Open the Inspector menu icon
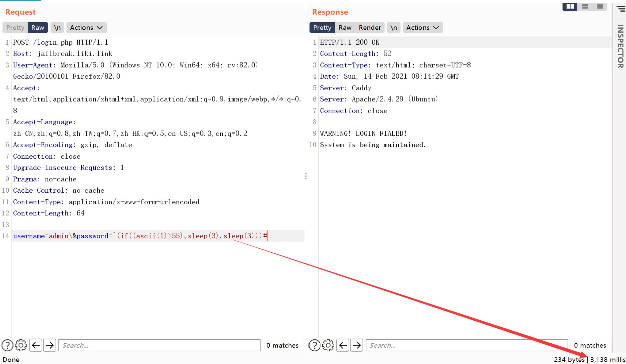Viewport: 626px width, 364px height. pos(621,9)
